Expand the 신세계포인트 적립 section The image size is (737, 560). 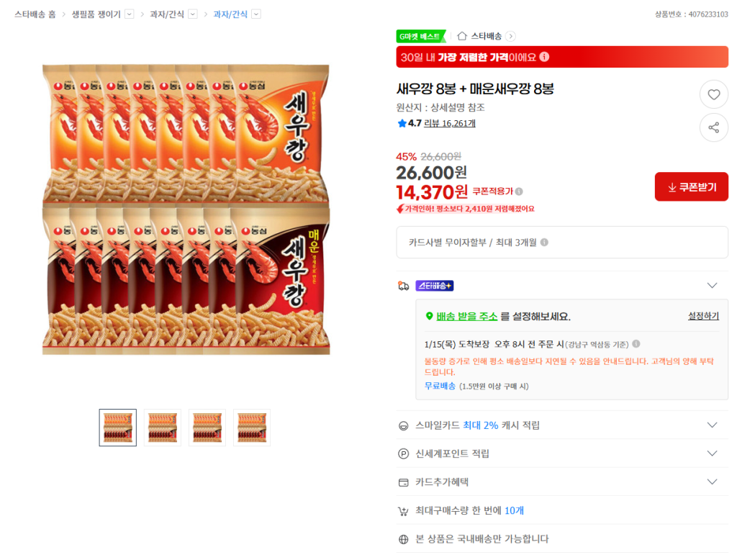(x=712, y=453)
